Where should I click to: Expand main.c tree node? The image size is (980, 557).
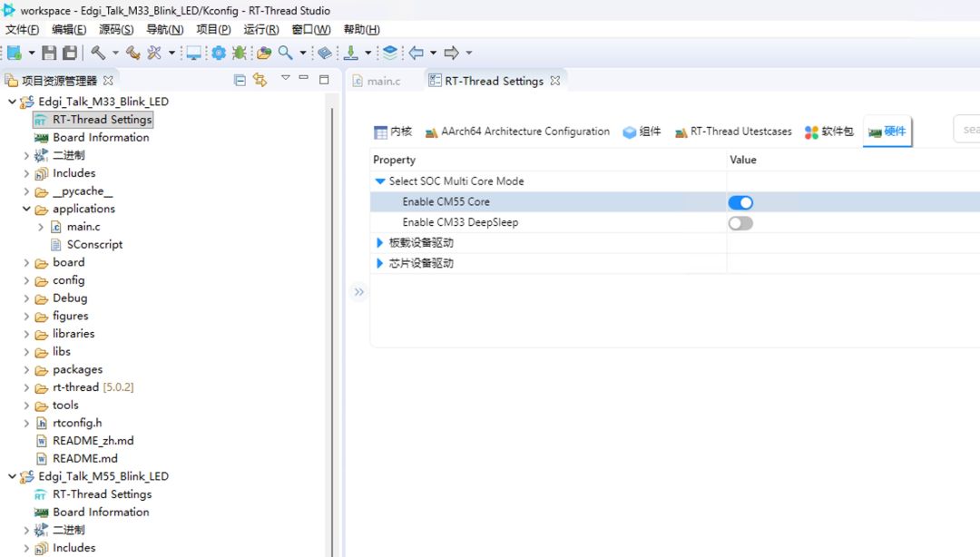tap(41, 227)
